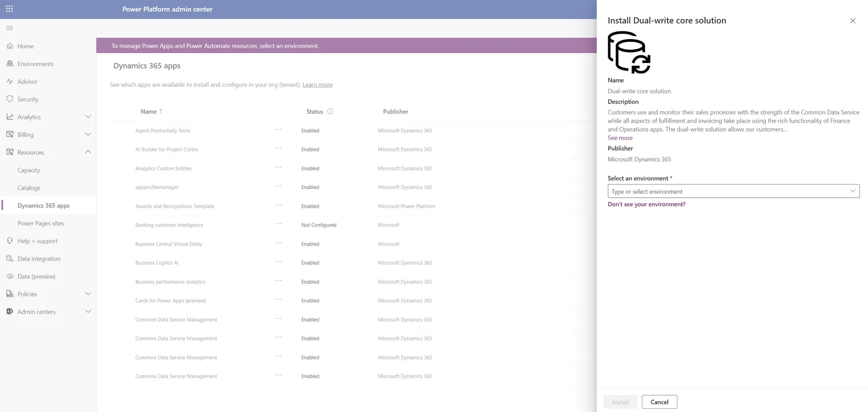This screenshot has width=868, height=412.
Task: Open the Learn more link
Action: click(x=317, y=85)
